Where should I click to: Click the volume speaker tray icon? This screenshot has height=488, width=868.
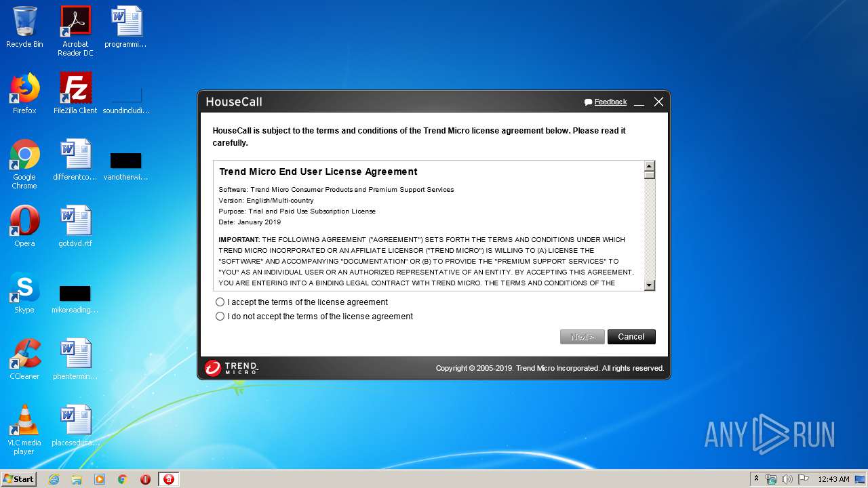tap(787, 479)
